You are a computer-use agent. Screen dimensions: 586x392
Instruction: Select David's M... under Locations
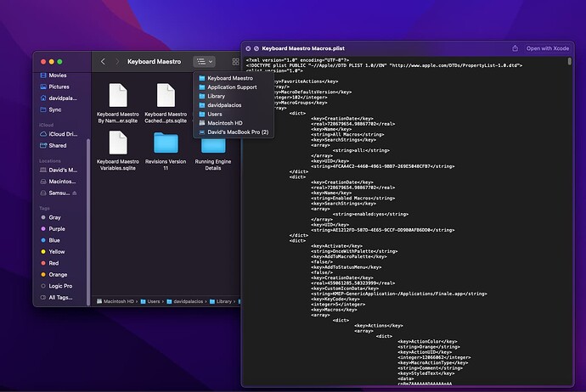tap(59, 171)
